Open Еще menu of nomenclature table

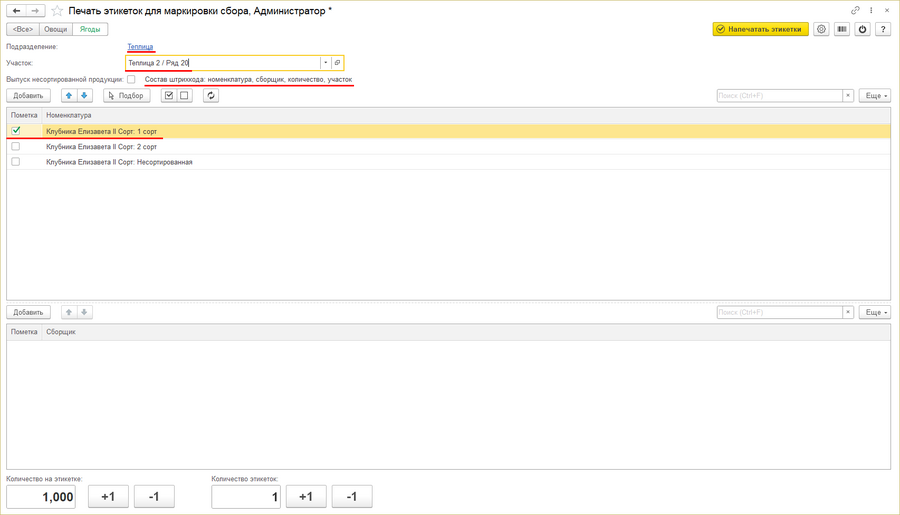click(875, 96)
